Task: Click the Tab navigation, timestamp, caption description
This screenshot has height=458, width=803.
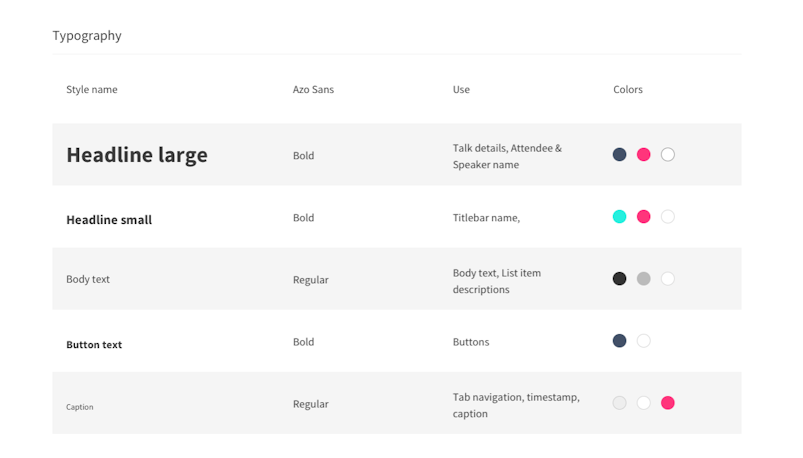Action: pos(516,405)
